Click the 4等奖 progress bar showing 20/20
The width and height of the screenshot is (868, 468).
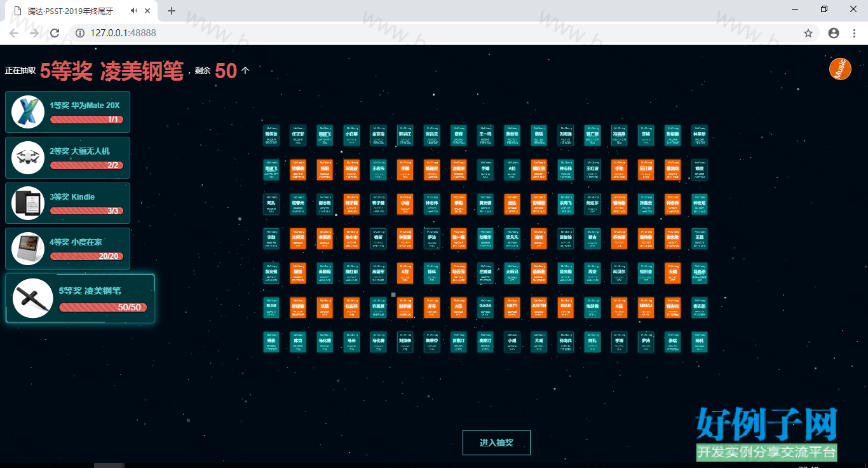pyautogui.click(x=86, y=256)
